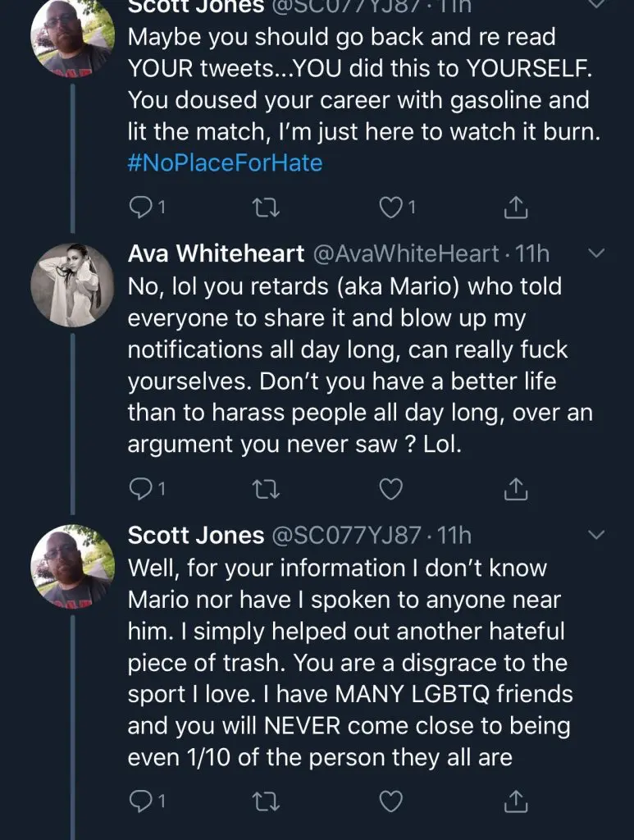Like the #NoPlaceForHate tweet
Image resolution: width=634 pixels, height=840 pixels.
[393, 208]
